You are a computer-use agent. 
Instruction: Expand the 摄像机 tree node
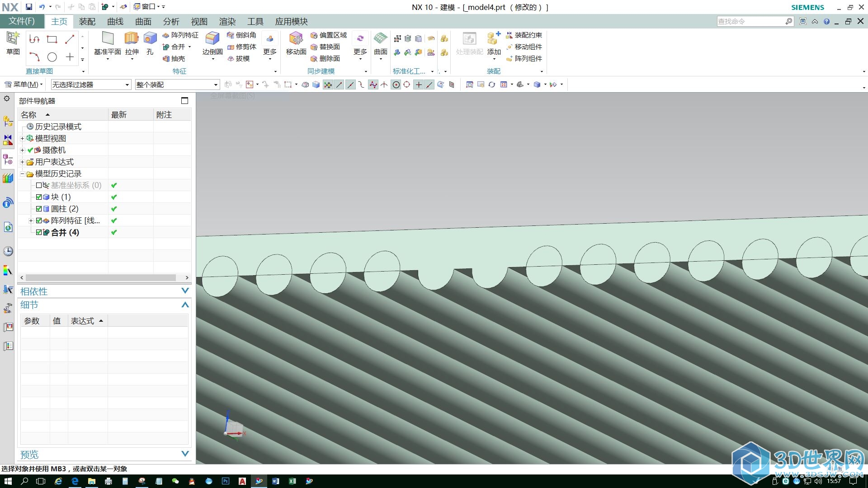[22, 150]
